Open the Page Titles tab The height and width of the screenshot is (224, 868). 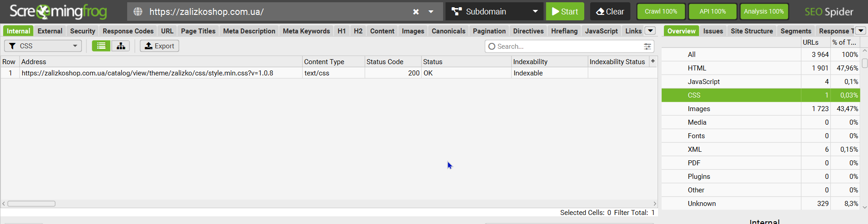(x=198, y=31)
